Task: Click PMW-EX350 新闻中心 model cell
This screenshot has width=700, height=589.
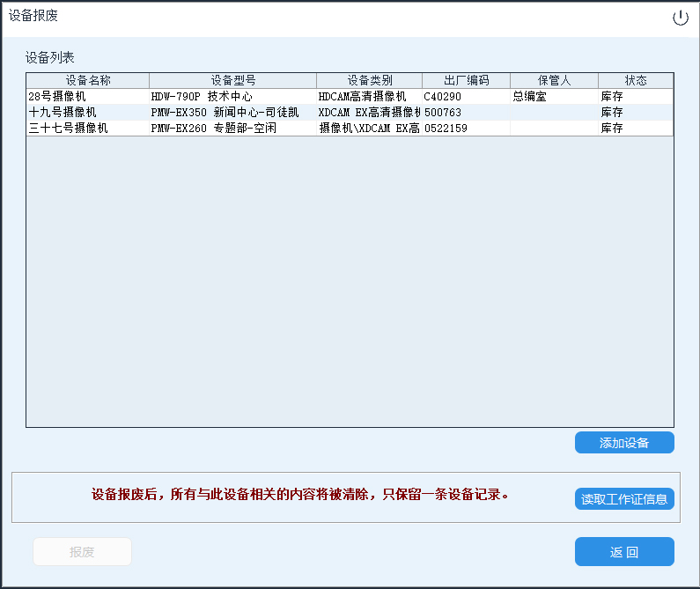Action: point(225,113)
